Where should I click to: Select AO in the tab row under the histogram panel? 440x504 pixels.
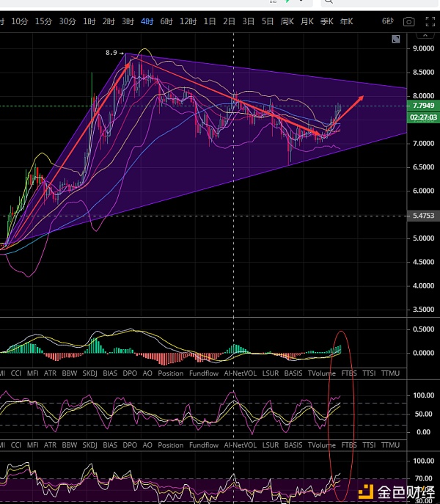(x=147, y=373)
